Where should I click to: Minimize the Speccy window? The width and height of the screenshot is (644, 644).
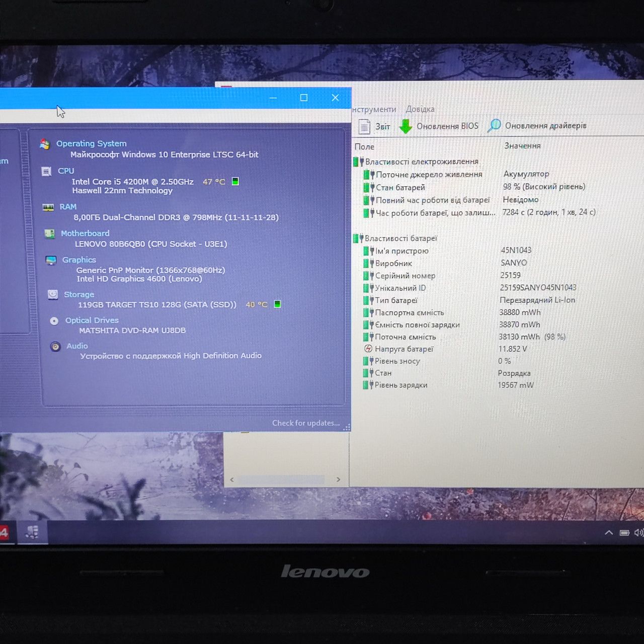click(x=273, y=98)
